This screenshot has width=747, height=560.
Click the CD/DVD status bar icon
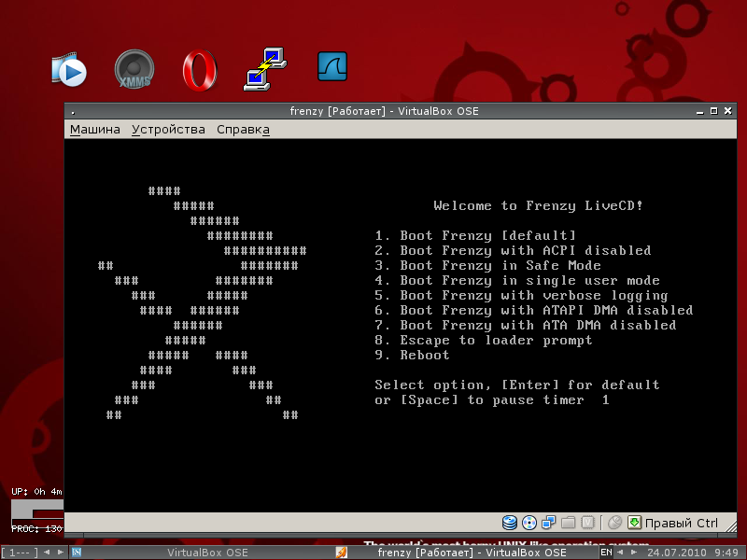(x=529, y=523)
